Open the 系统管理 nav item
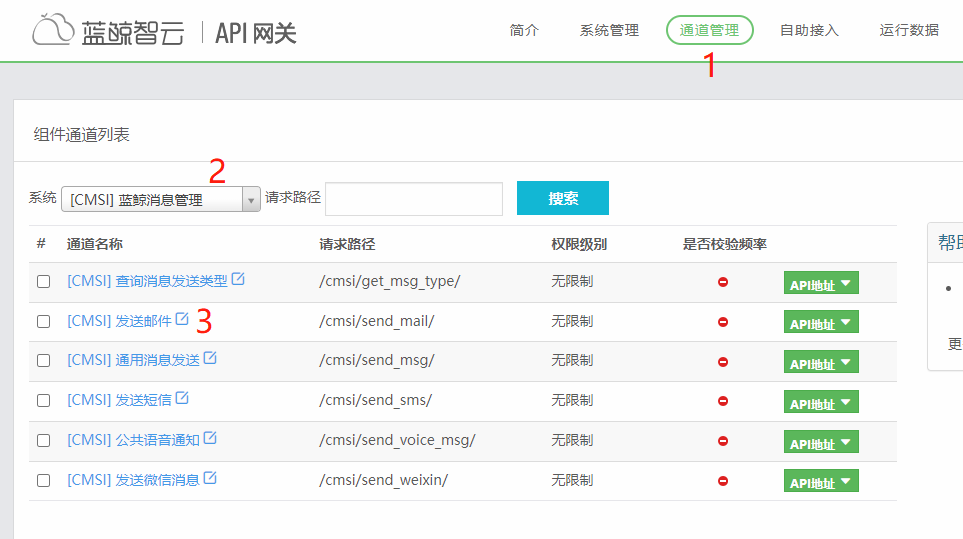963x539 pixels. (609, 30)
